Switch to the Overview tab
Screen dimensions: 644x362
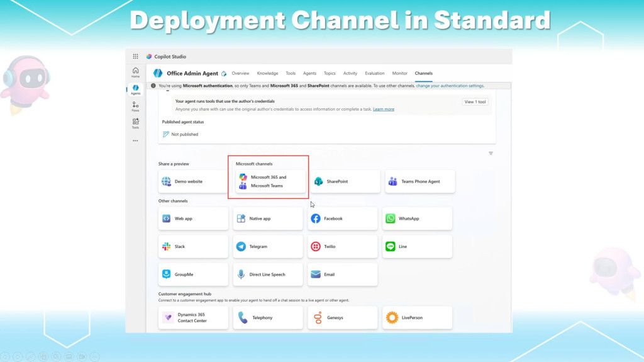pyautogui.click(x=240, y=73)
